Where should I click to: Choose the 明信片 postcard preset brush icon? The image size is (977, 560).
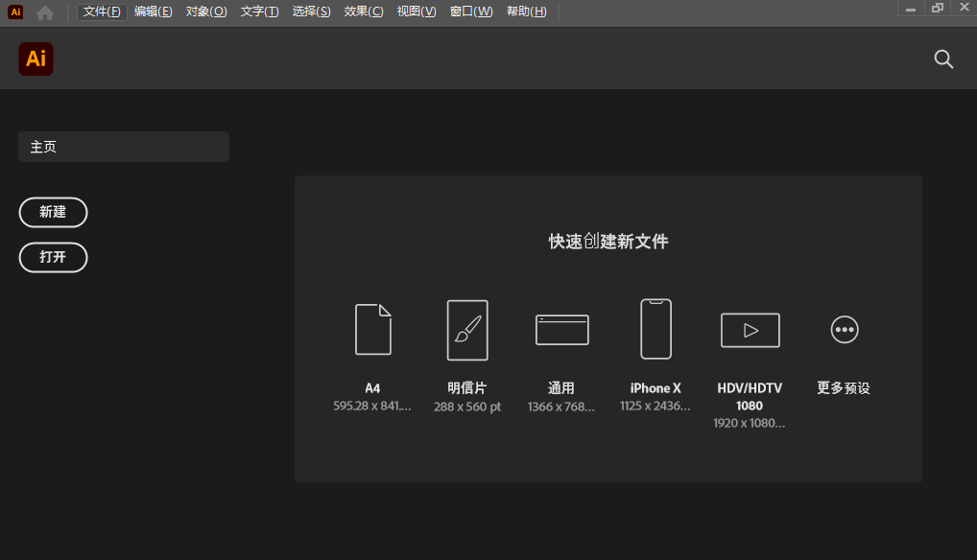466,329
